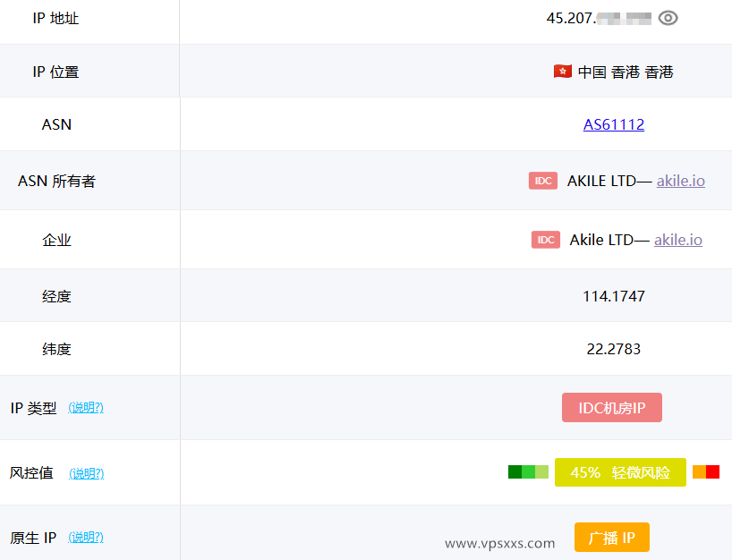Click the akile.io link in 企业 row
This screenshot has height=560, width=732.
(677, 240)
